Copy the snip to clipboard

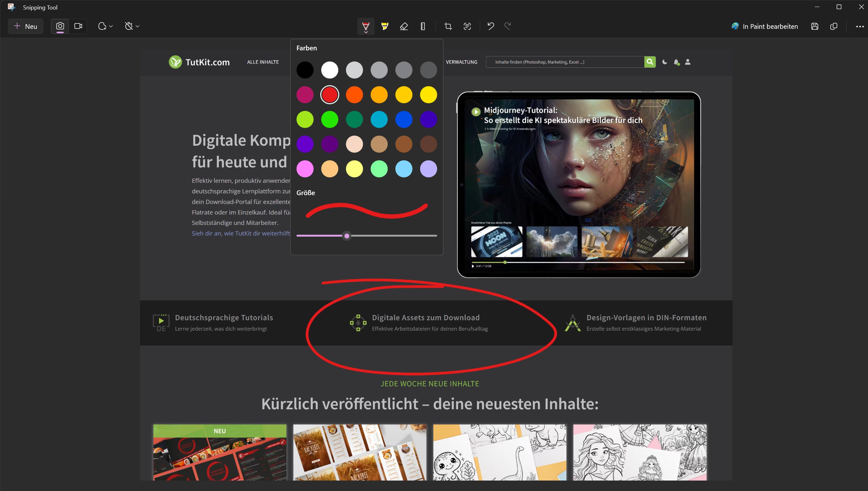tap(833, 26)
